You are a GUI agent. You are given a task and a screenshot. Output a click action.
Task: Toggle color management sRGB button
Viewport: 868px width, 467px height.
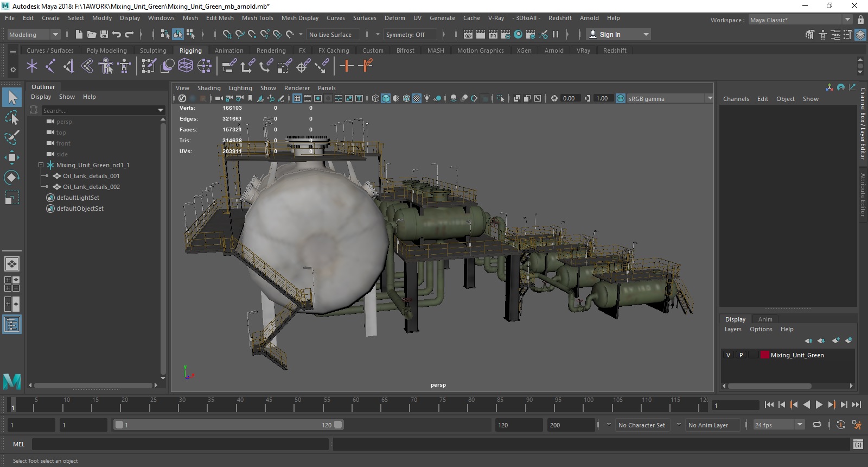click(621, 98)
